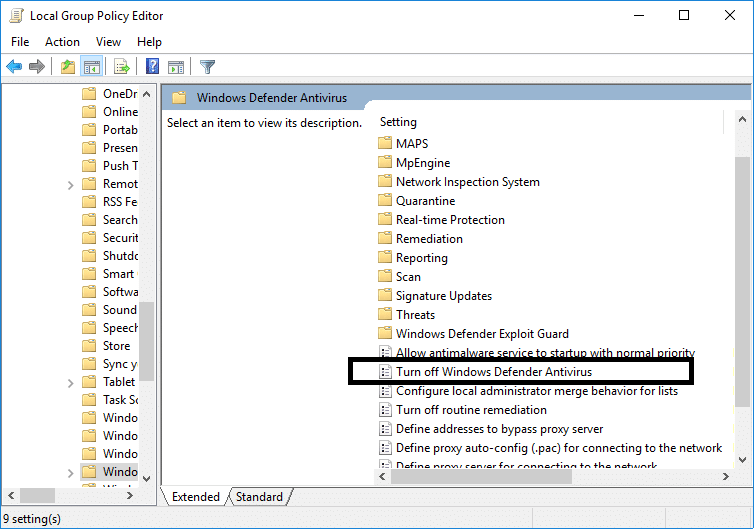Viewport: 754px width, 529px height.
Task: Select Turn off Windows Defender Antivirus setting
Action: pyautogui.click(x=493, y=372)
